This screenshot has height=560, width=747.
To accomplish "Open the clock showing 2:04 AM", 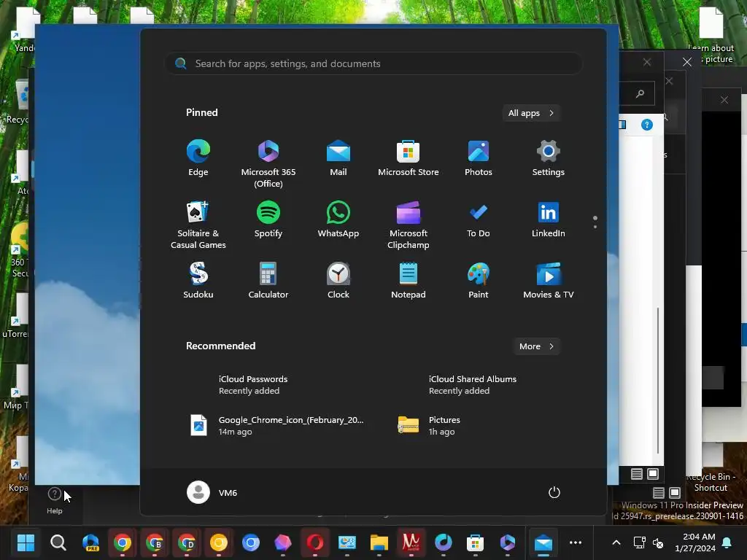I will (695, 542).
